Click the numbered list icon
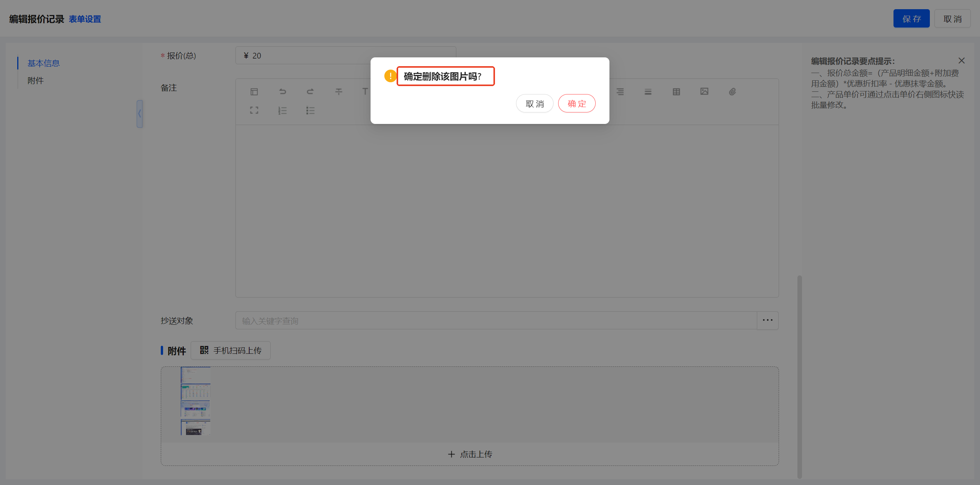Screen dimensions: 980x485 click(x=283, y=111)
